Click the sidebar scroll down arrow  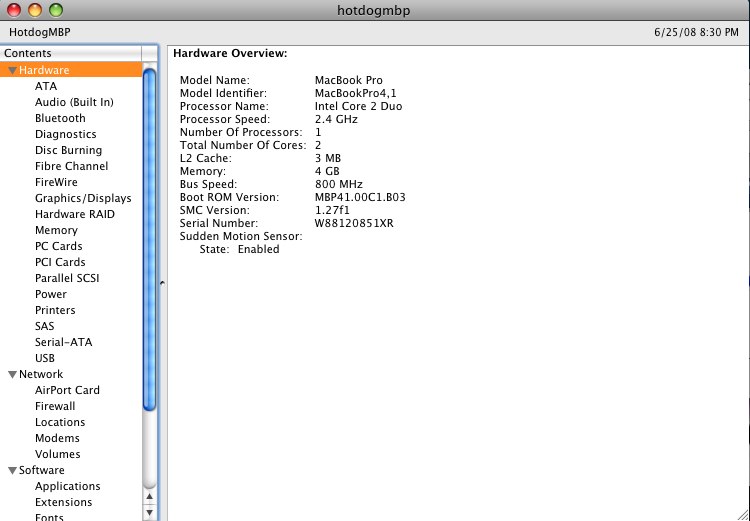150,513
